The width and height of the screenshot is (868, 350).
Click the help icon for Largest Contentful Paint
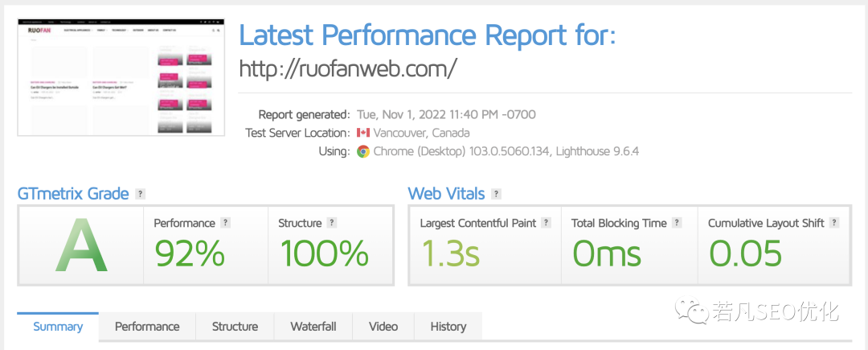546,223
